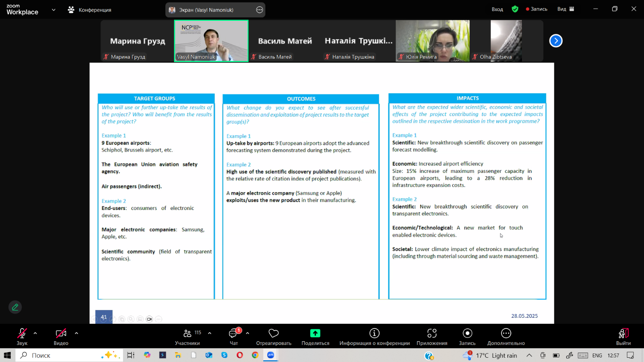Open the Windows Start menu
This screenshot has width=644, height=362.
[x=7, y=355]
